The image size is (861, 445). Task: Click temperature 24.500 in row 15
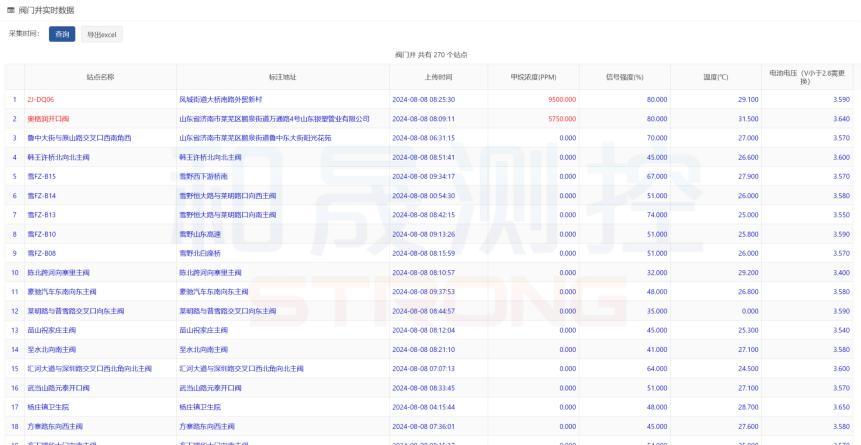click(x=748, y=369)
